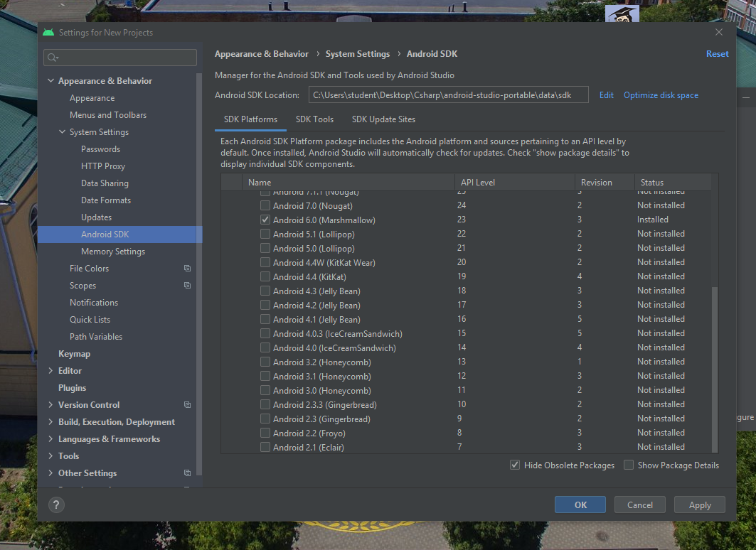Screen dimensions: 756x550
Task: Select Keymap settings
Action: [74, 353]
